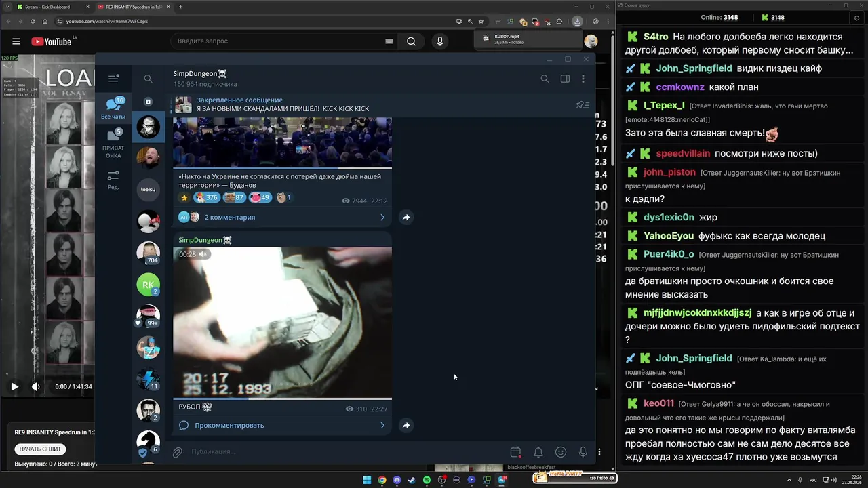Open chat avatar with 99+ badge
The image size is (868, 488).
pyautogui.click(x=149, y=316)
